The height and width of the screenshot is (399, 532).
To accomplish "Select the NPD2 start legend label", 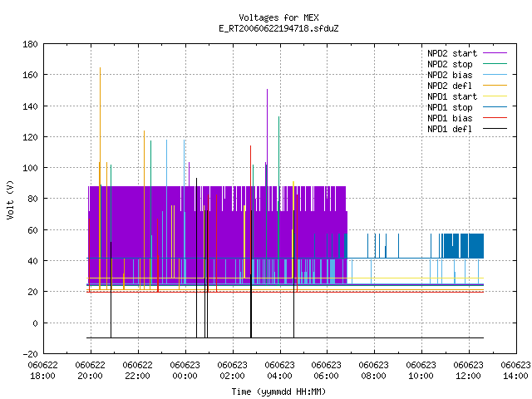I will [x=452, y=53].
